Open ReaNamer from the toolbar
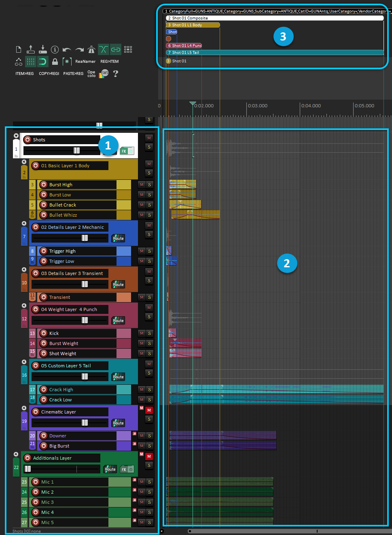392x535 pixels. click(85, 62)
